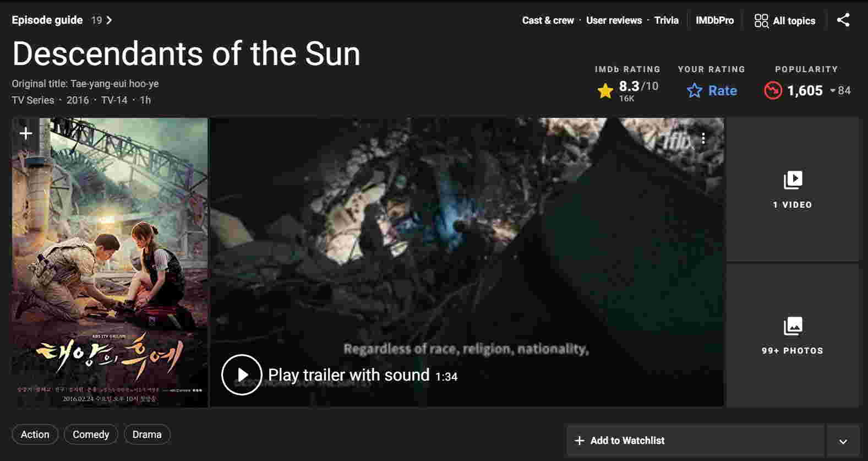Click the '99+ PHOTOS' label
The height and width of the screenshot is (461, 868).
pos(793,351)
